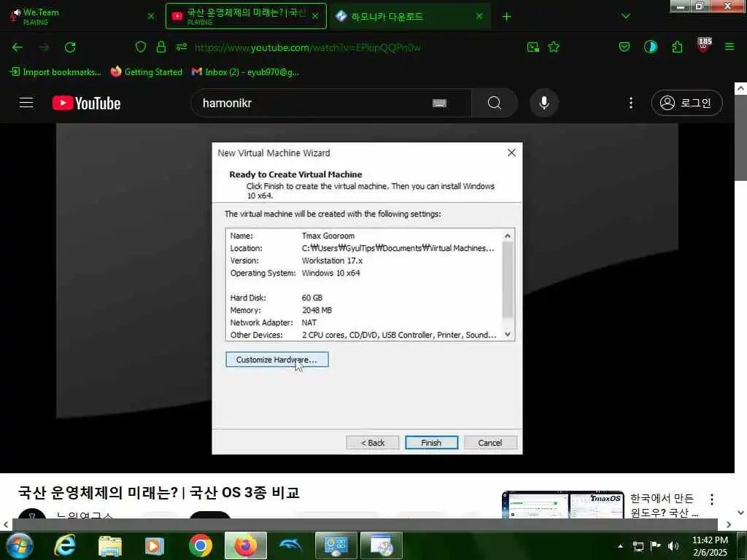The width and height of the screenshot is (747, 560).
Task: Show hidden tray icons arrow
Action: 620,546
